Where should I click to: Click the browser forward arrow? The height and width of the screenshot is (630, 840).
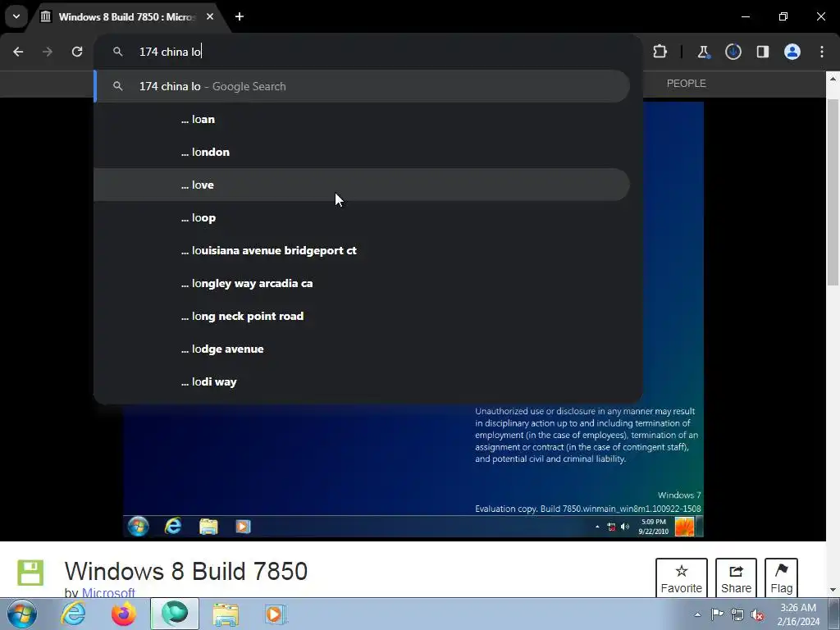(48, 52)
